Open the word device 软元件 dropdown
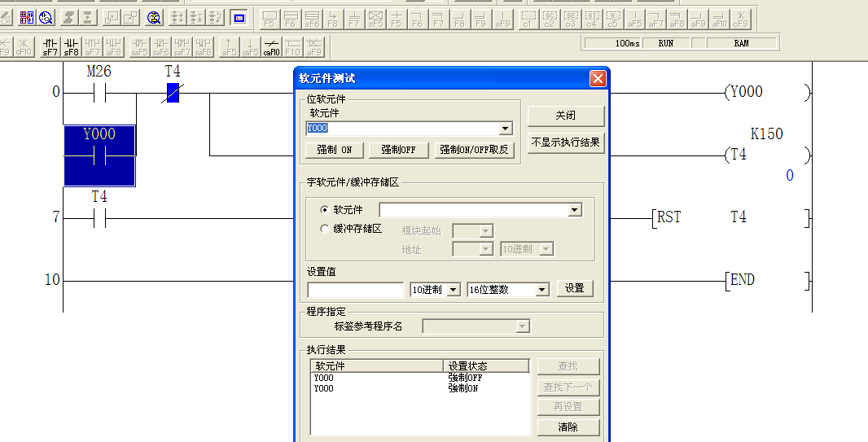868x442 pixels. 575,210
